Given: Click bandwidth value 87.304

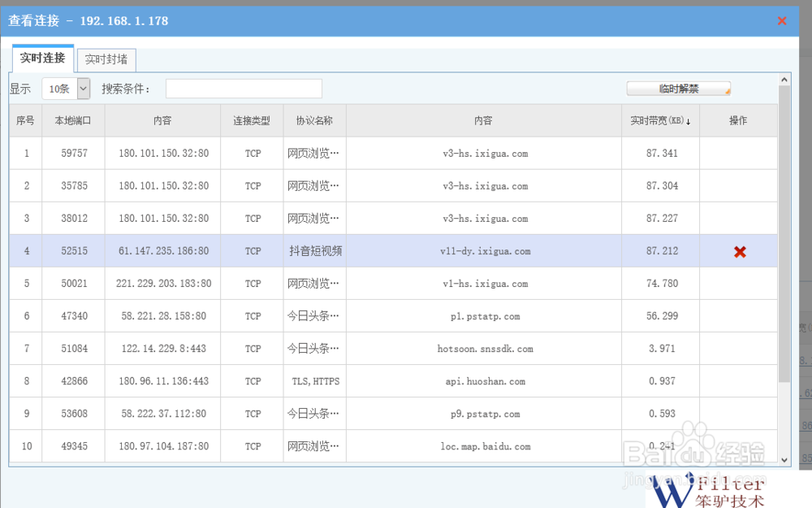Looking at the screenshot, I should [x=661, y=185].
